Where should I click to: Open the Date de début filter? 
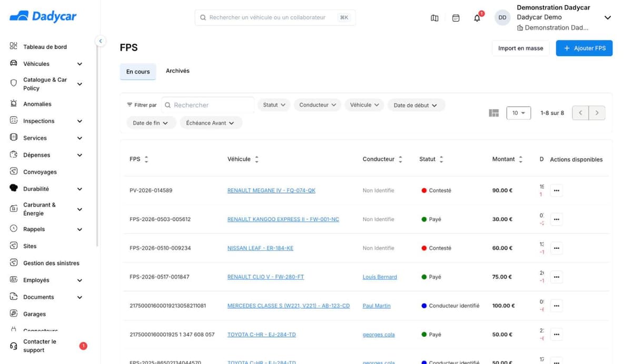coord(416,105)
